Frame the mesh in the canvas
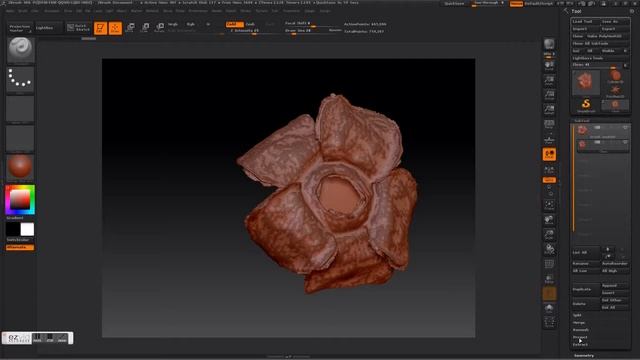Viewport: 640px width, 360px height. click(x=549, y=205)
